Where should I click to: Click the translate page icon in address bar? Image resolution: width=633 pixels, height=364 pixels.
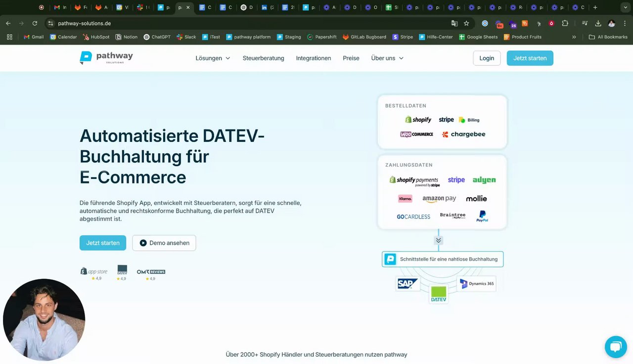pyautogui.click(x=454, y=23)
